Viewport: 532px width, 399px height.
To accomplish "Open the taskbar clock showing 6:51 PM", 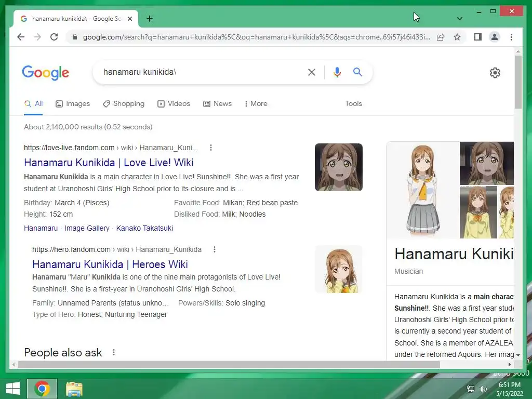I will tap(509, 389).
